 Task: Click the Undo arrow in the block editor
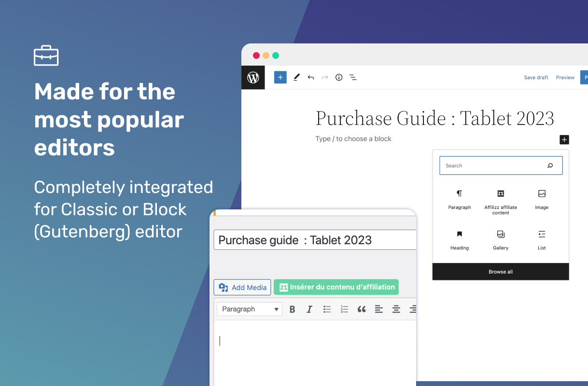(311, 77)
